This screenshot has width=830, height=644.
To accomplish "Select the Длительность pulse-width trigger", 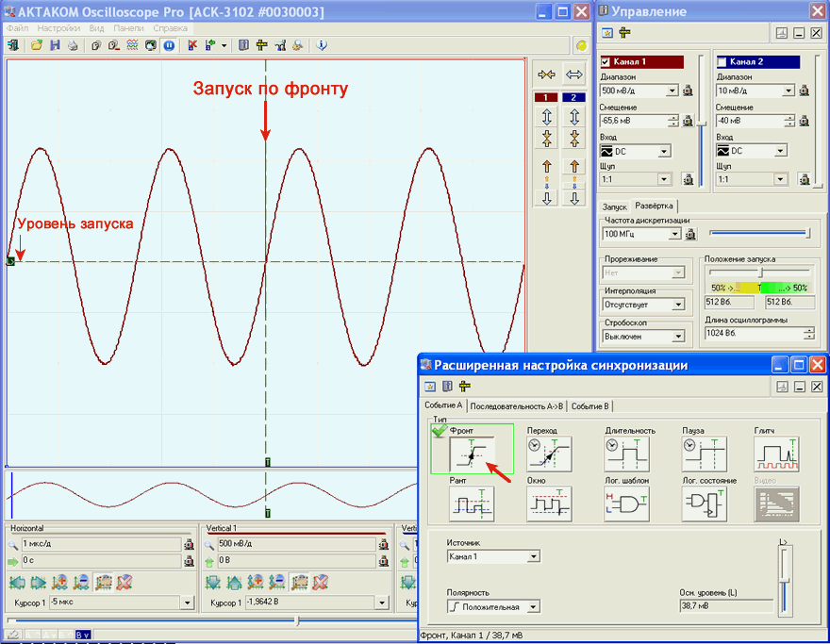I will pyautogui.click(x=626, y=454).
